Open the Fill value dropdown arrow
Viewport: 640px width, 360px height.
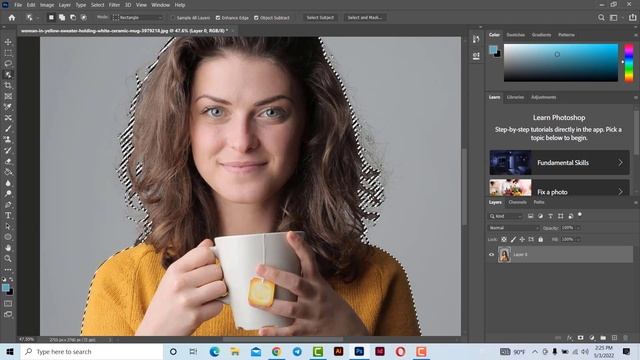[x=578, y=240]
